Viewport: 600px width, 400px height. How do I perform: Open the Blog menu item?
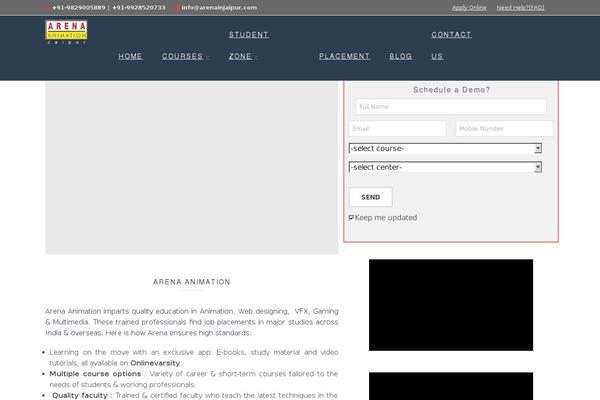pos(401,56)
